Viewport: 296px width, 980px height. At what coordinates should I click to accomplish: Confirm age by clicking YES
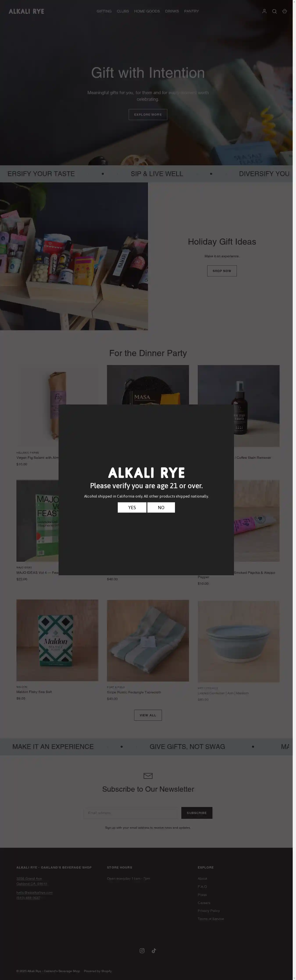[x=132, y=507]
